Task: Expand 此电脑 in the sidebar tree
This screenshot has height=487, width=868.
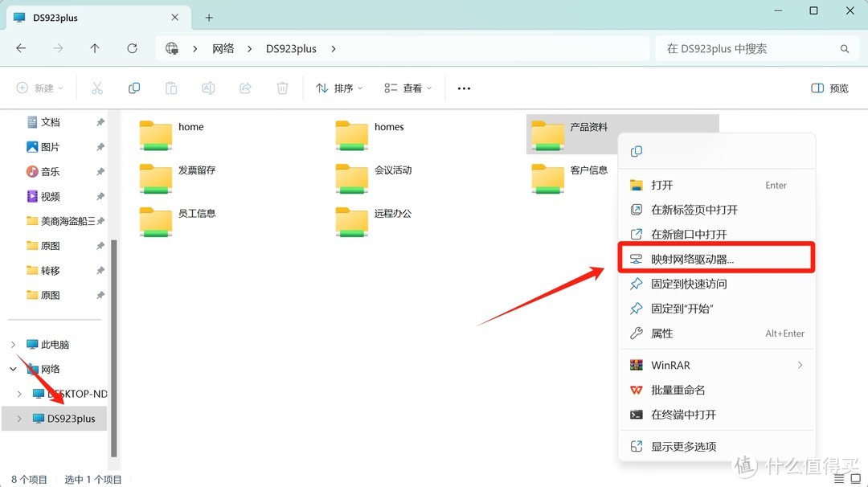Action: (14, 344)
